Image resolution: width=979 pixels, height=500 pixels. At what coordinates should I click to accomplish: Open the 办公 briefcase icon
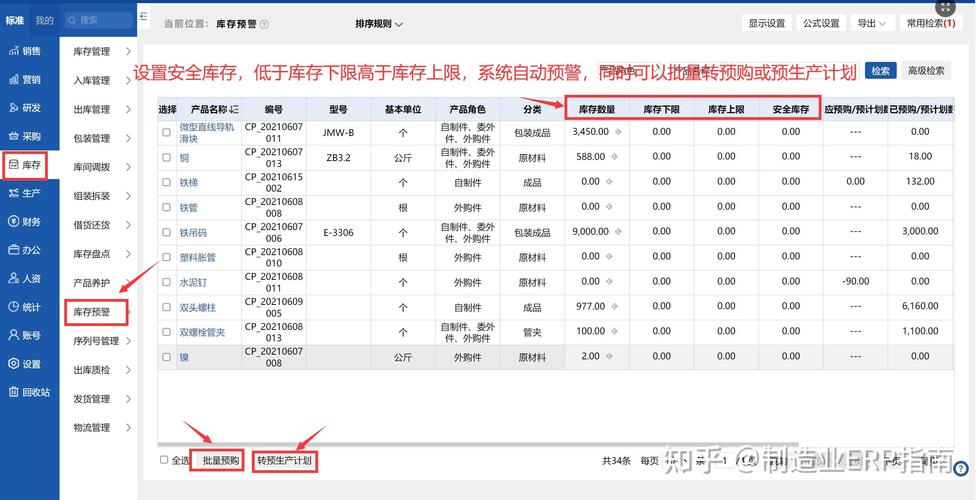(13, 250)
